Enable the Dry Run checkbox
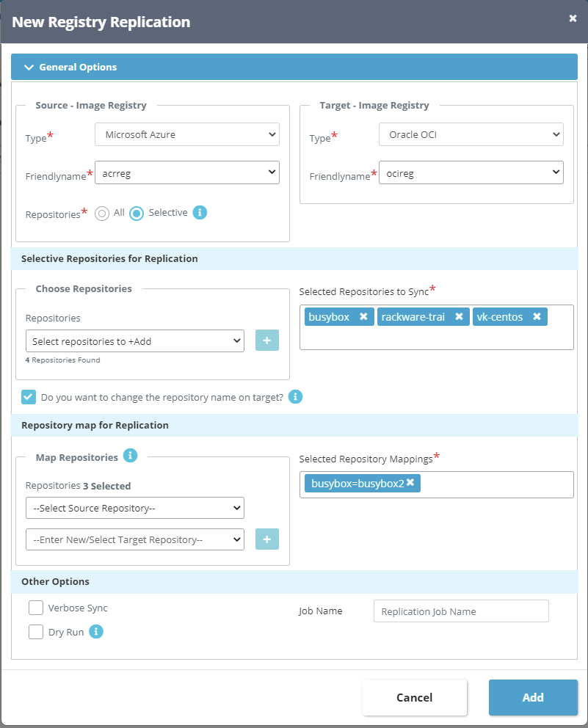588x728 pixels. pos(36,631)
